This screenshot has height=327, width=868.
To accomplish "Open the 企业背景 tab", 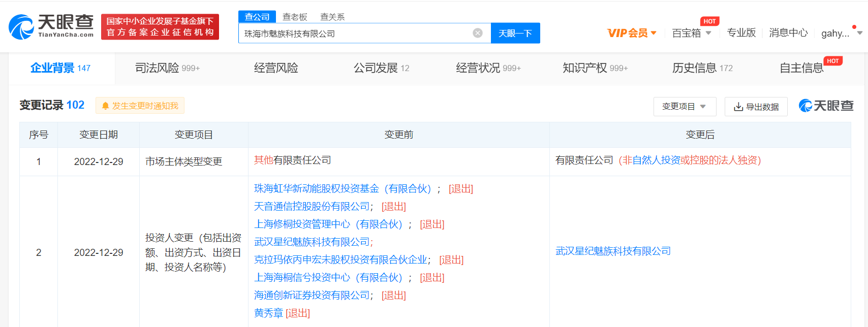I will point(60,68).
